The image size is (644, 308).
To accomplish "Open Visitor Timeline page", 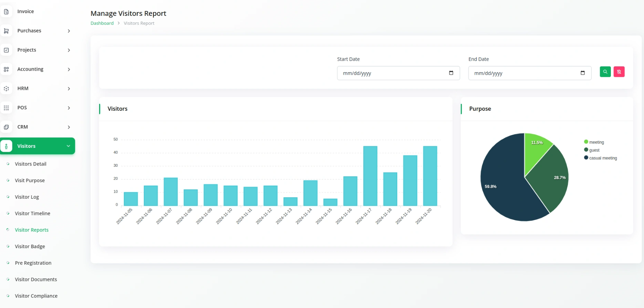I will [32, 213].
